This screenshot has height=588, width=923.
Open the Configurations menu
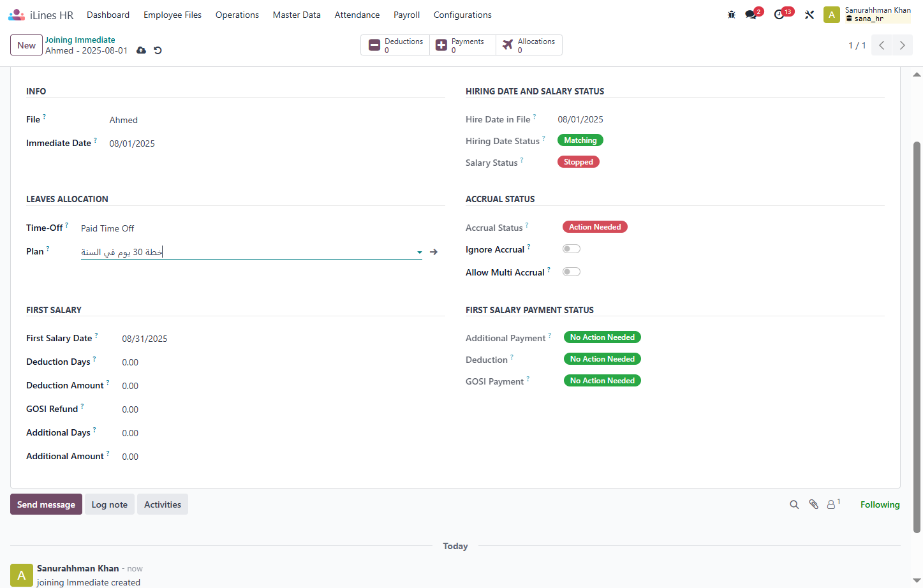[x=462, y=15]
